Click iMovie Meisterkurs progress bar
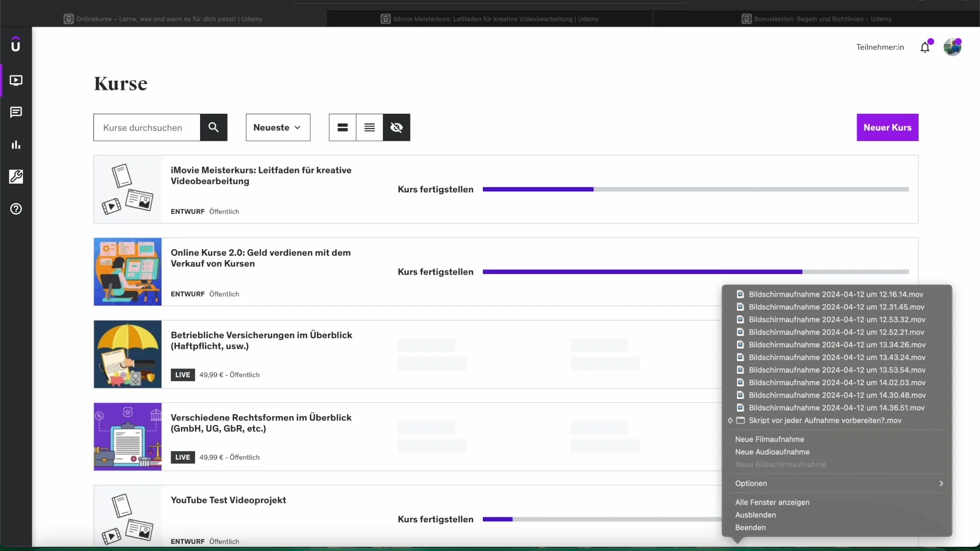 point(696,189)
